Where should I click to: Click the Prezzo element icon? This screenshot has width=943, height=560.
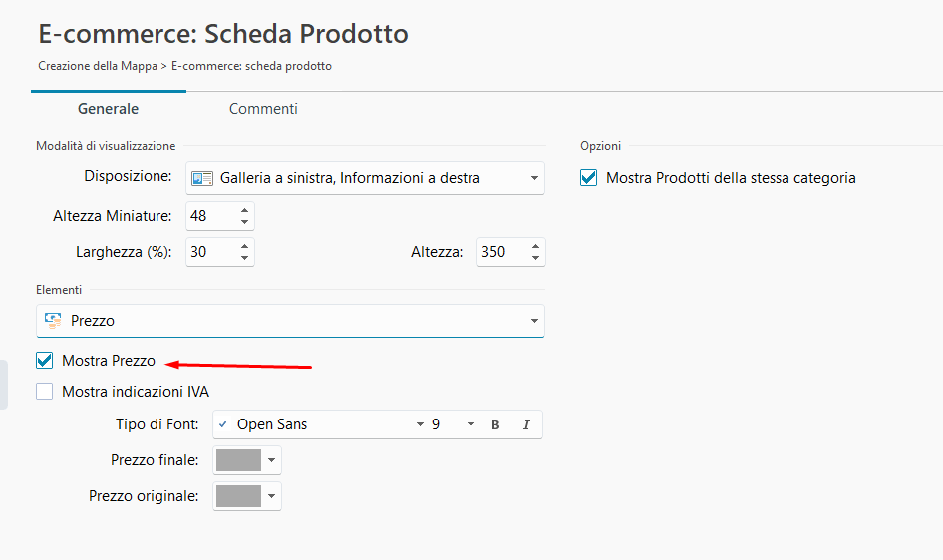(x=54, y=321)
